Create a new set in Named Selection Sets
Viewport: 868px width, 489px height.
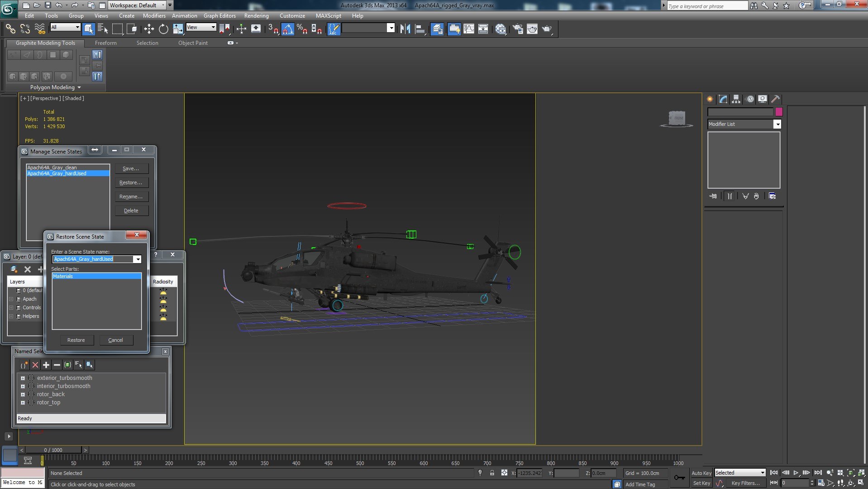tap(24, 365)
